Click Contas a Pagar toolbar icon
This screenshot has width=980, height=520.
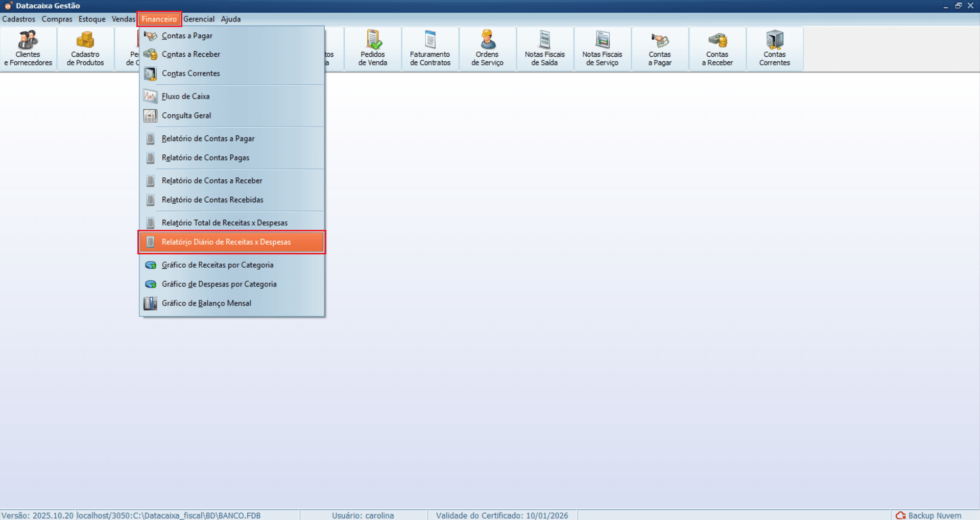660,49
